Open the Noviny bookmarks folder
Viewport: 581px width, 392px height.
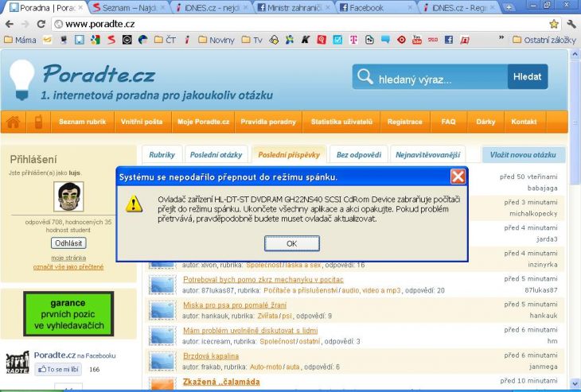[216, 40]
